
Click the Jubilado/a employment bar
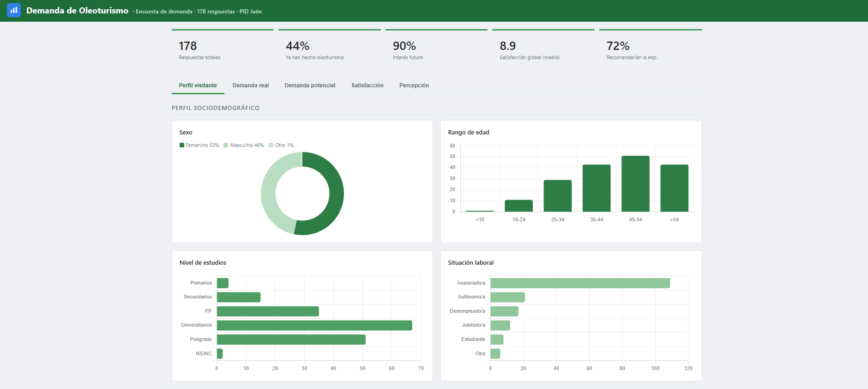click(500, 325)
